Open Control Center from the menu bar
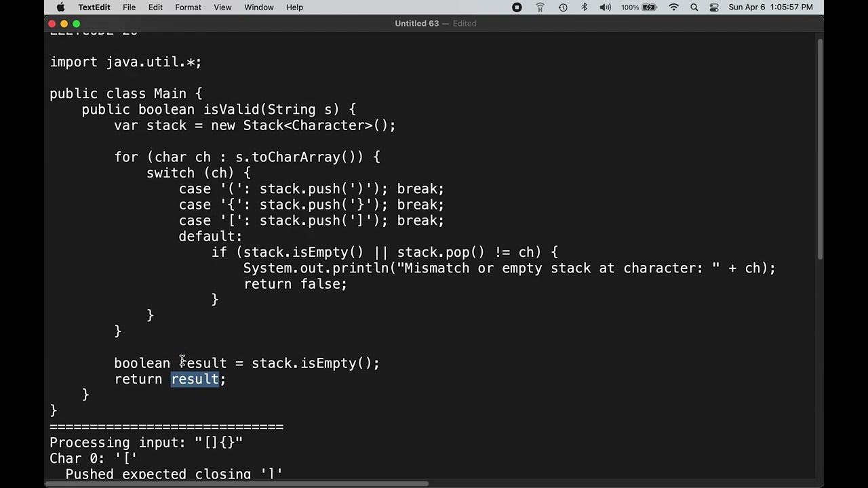Screen dimensions: 868x488 pos(713,7)
